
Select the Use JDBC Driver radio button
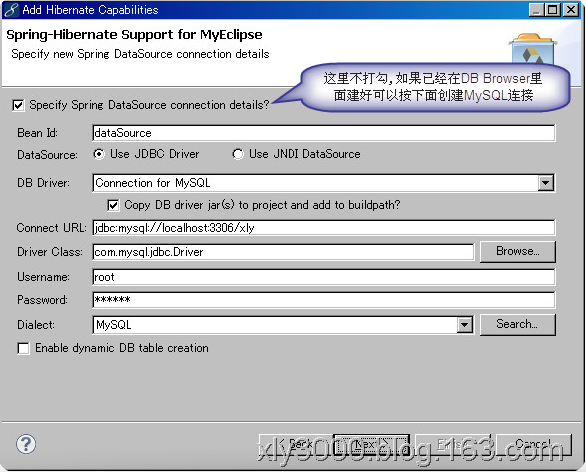pos(99,154)
